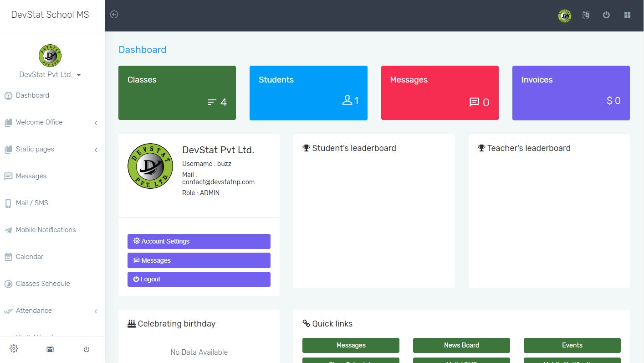Click the No Data Available text

pyautogui.click(x=199, y=352)
